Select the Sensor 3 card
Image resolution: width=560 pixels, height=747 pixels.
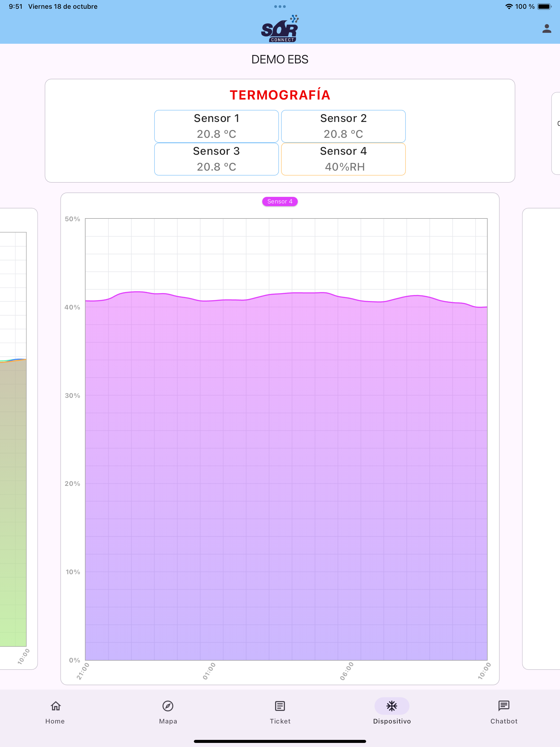coord(217,159)
